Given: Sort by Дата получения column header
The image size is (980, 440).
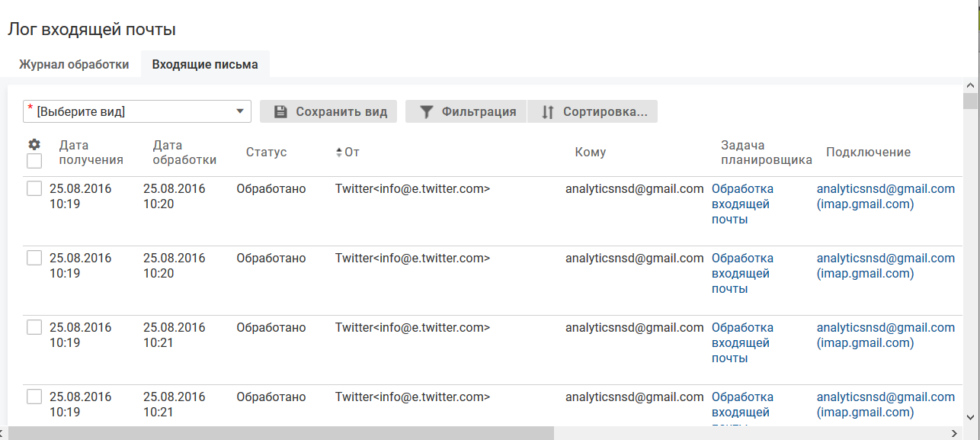Looking at the screenshot, I should click(x=91, y=153).
